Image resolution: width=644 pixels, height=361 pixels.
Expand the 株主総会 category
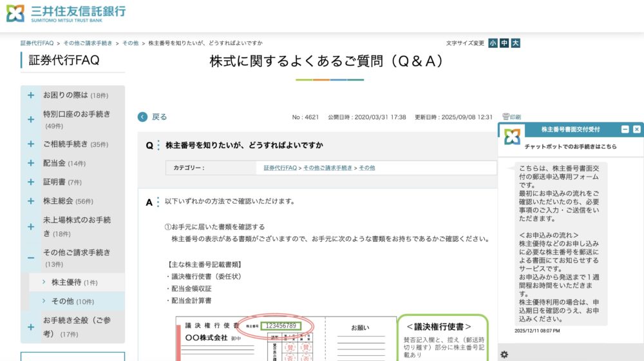click(x=31, y=201)
